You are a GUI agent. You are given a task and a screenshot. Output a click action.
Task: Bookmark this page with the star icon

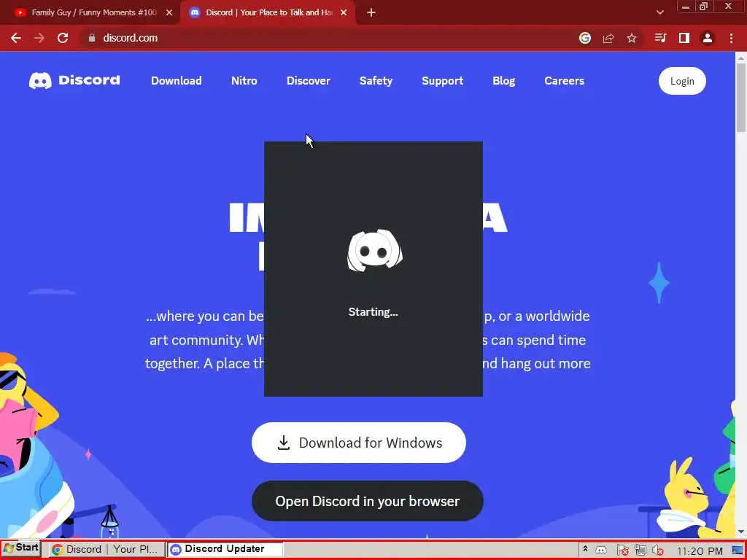(x=632, y=38)
